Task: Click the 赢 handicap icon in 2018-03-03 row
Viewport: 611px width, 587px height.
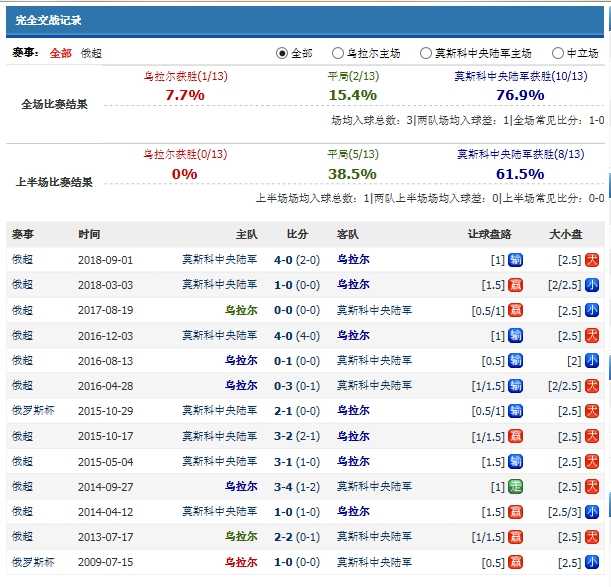Action: pyautogui.click(x=515, y=285)
